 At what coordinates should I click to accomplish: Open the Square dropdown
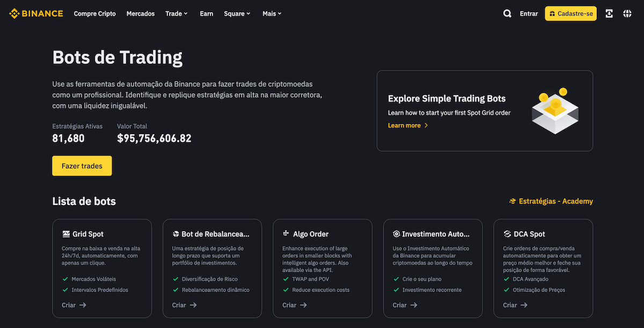click(x=237, y=13)
